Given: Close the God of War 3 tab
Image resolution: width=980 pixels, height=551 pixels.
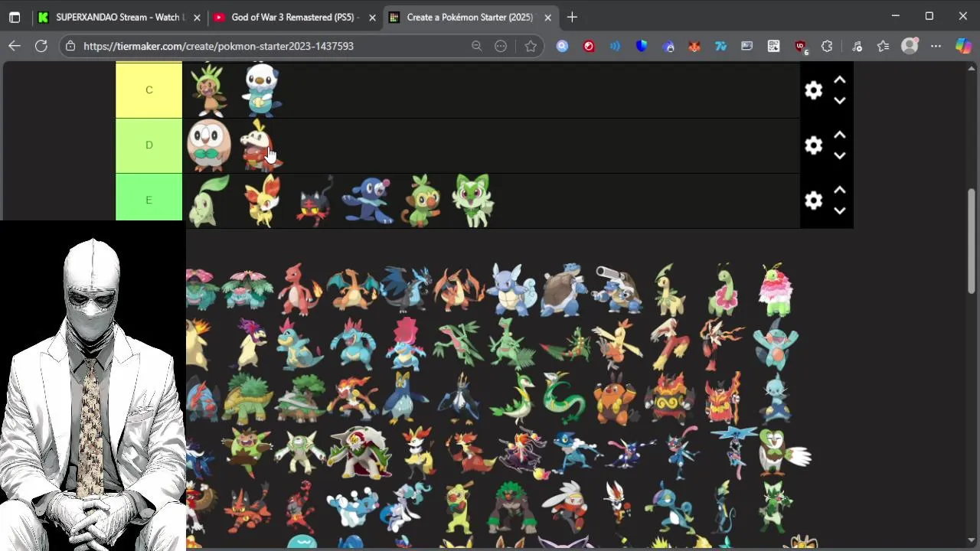Looking at the screenshot, I should 372,17.
